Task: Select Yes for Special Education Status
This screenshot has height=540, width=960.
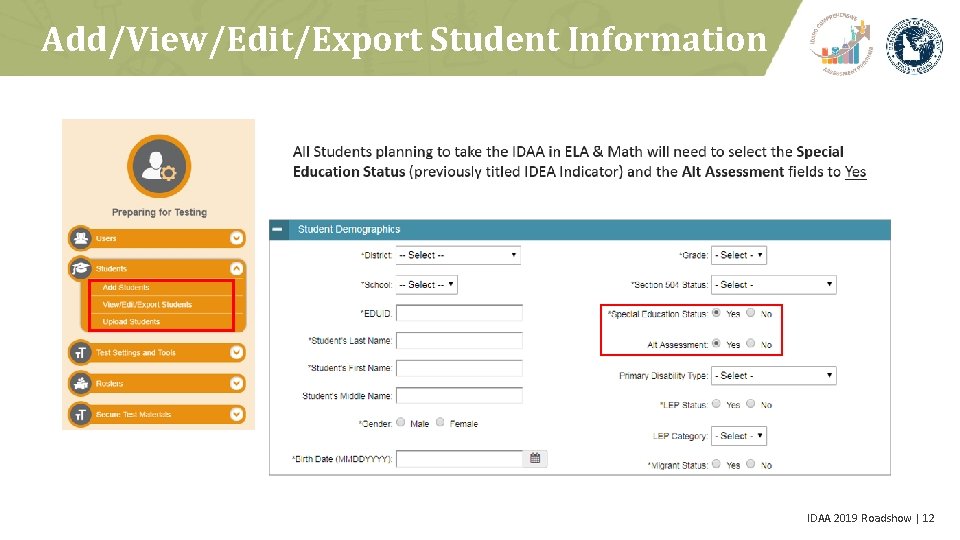Action: click(x=716, y=313)
